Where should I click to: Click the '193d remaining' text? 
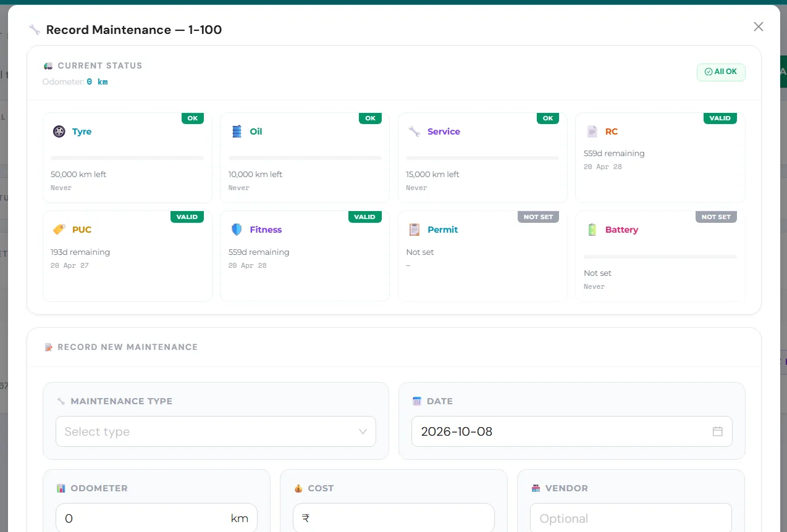coord(80,252)
